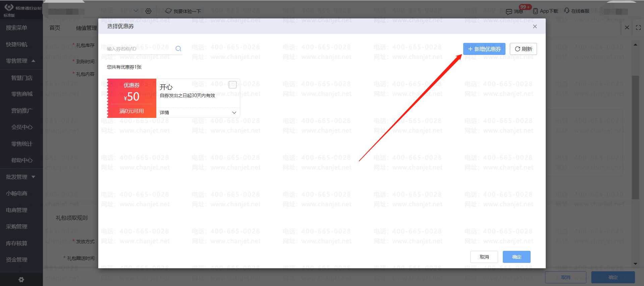Open 智慧门店 in sidebar

point(22,78)
